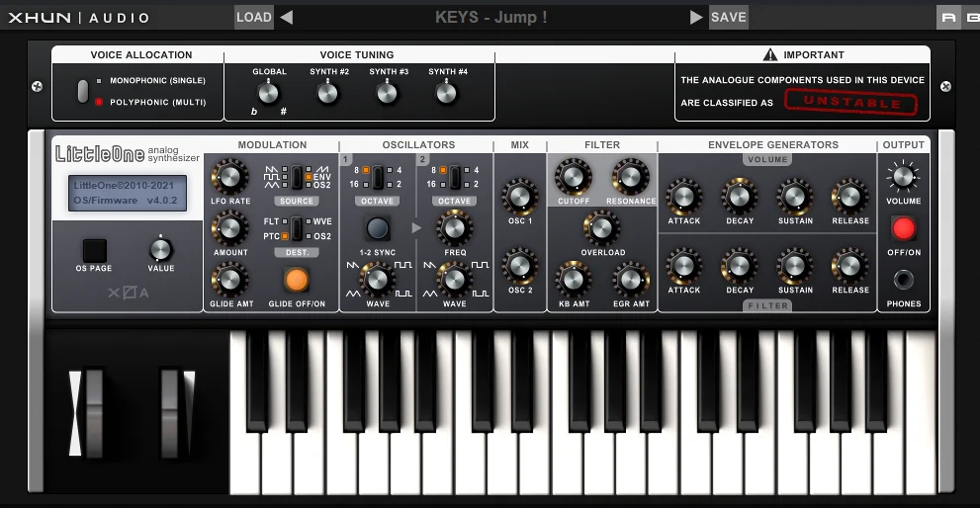Screen dimensions: 980x508
Task: Click the LFO RATE knob
Action: click(230, 177)
